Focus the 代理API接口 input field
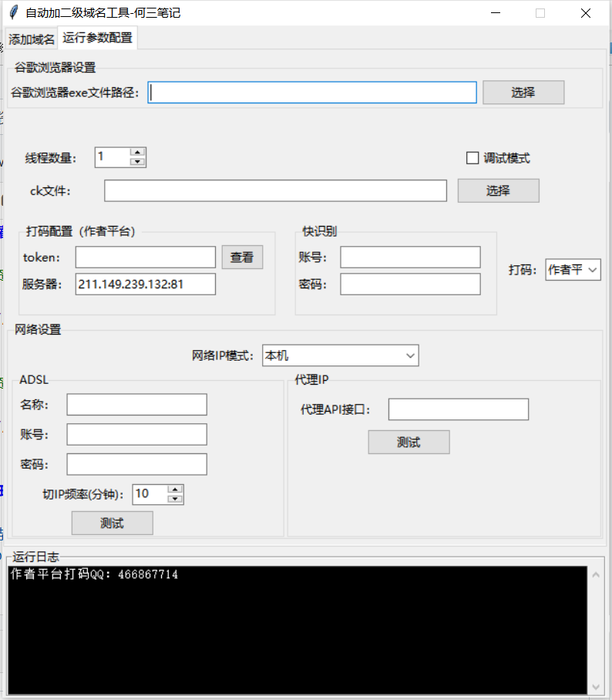 [459, 409]
